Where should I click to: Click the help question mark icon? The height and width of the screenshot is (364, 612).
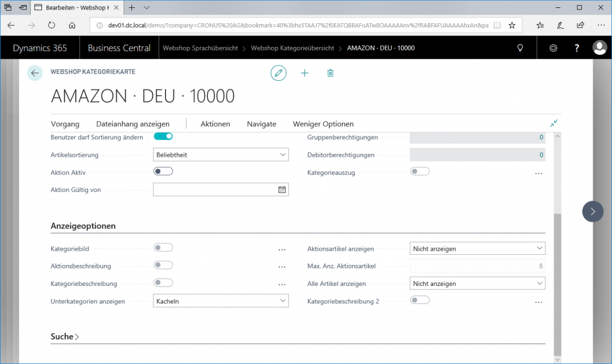pos(576,48)
